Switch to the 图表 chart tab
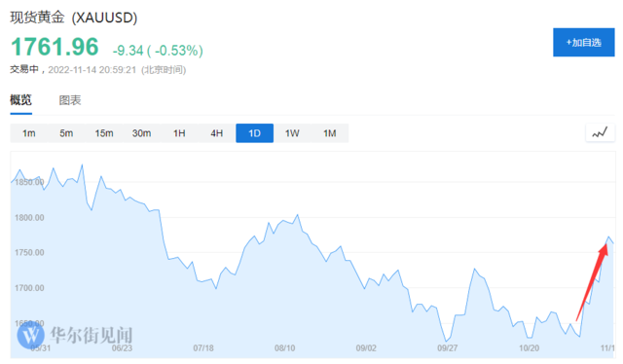Screen dimensions: 623x364 coord(70,100)
